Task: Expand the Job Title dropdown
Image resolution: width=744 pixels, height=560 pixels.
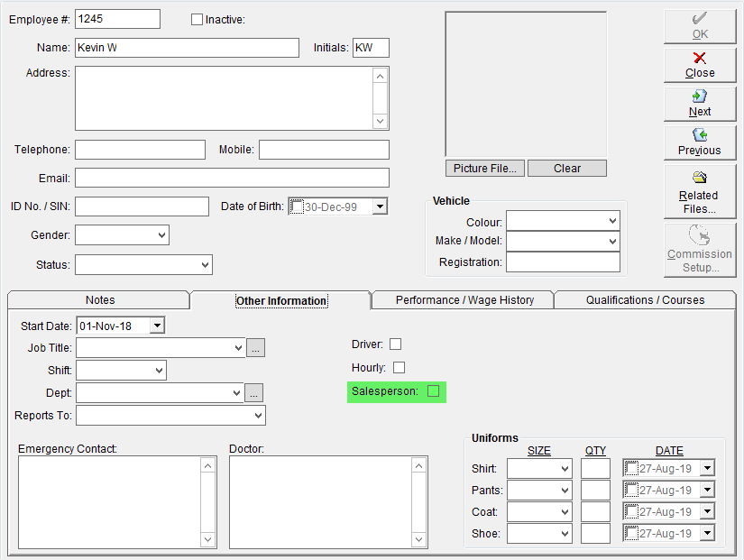Action: coord(238,348)
